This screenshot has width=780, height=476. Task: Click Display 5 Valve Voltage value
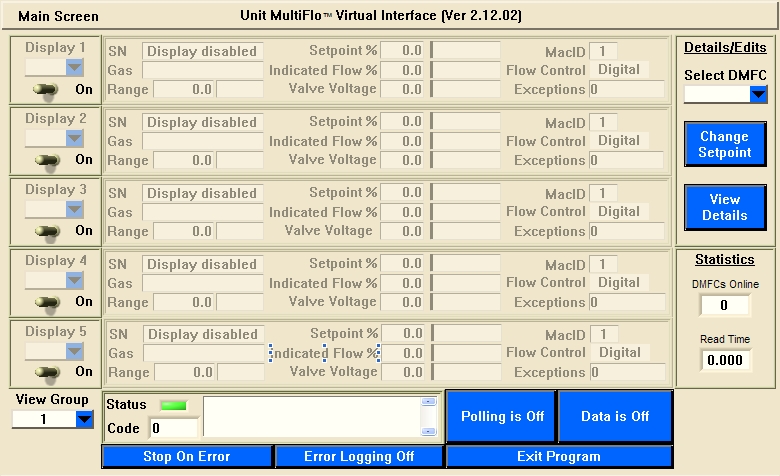point(403,372)
